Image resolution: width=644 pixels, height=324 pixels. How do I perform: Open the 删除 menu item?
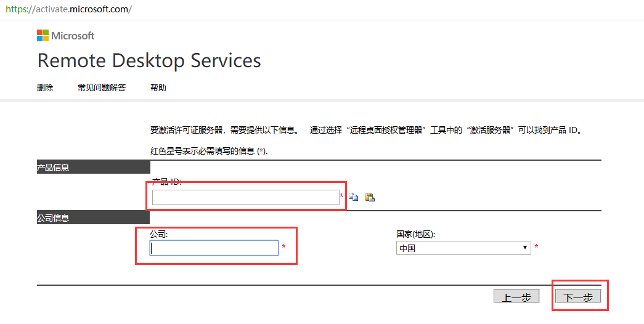click(45, 87)
